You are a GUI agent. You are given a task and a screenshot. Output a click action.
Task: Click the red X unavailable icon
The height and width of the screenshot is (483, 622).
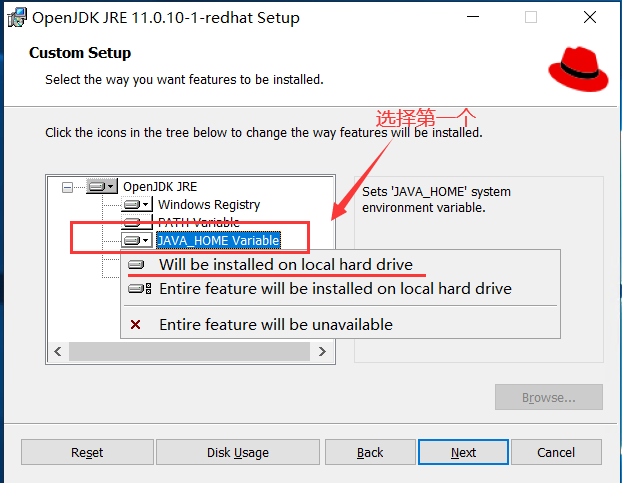[x=136, y=324]
